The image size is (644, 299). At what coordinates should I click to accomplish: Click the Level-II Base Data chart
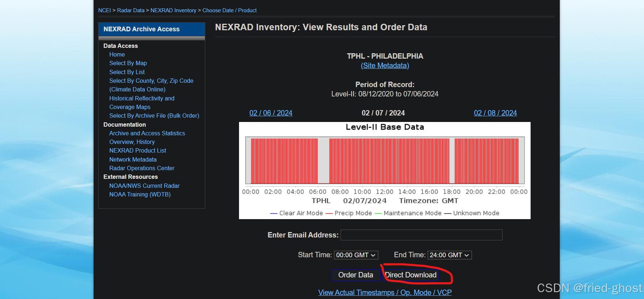tap(385, 171)
